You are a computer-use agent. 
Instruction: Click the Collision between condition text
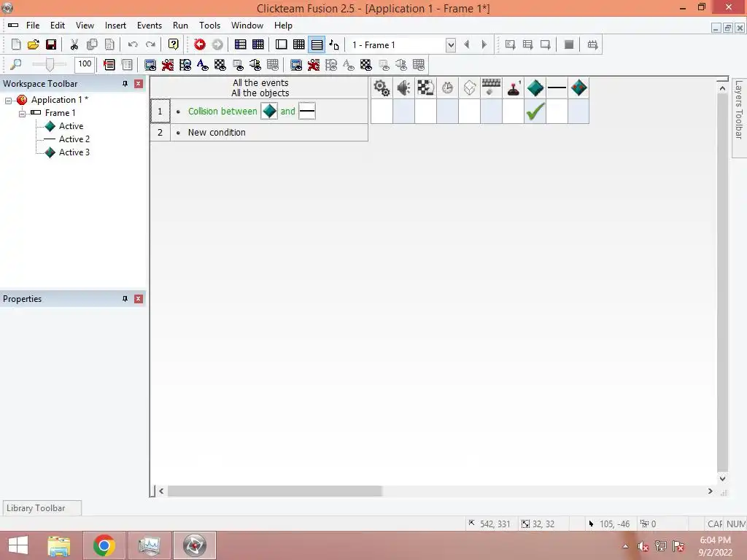(222, 112)
